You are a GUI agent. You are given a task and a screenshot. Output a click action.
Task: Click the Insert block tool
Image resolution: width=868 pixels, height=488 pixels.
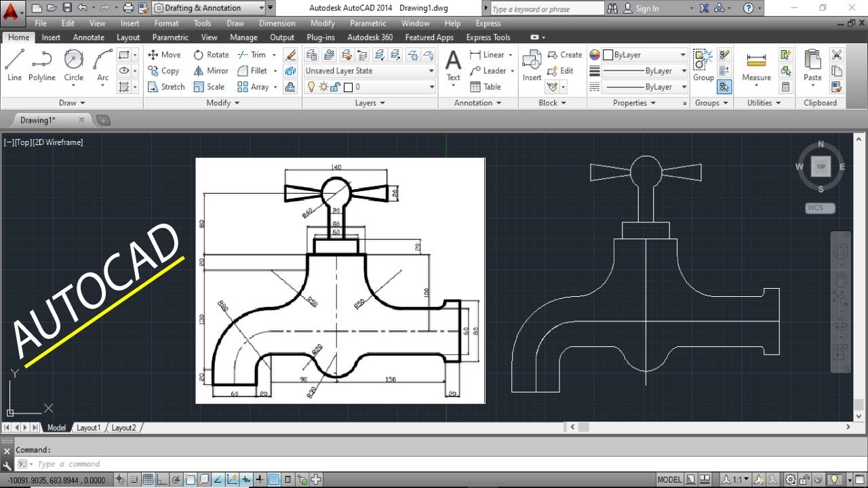coord(532,65)
